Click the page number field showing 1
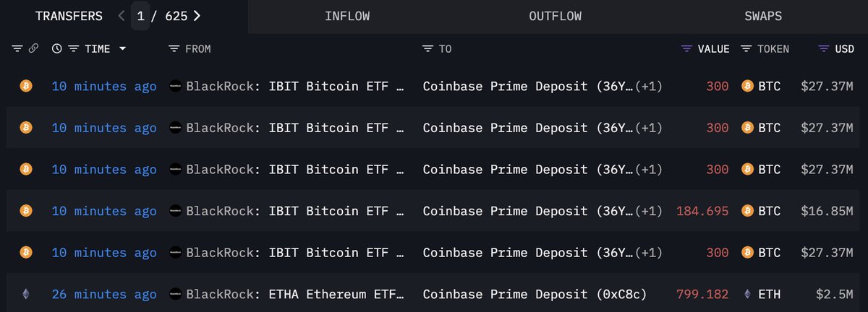Screen dimensions: 868x312 (140, 16)
